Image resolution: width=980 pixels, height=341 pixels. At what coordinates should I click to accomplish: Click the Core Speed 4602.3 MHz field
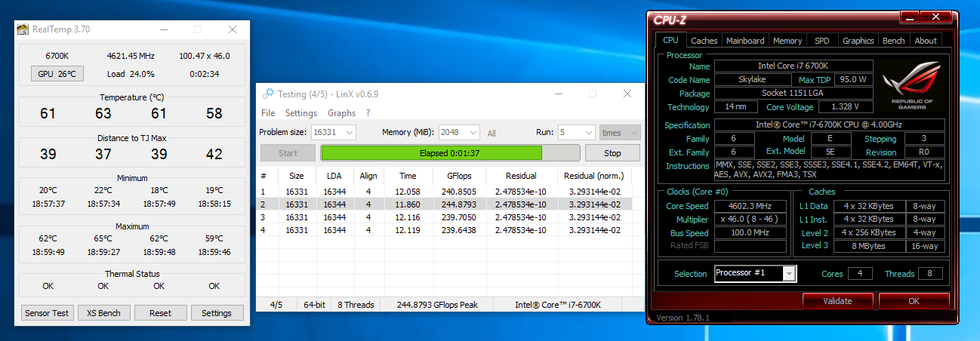[750, 206]
